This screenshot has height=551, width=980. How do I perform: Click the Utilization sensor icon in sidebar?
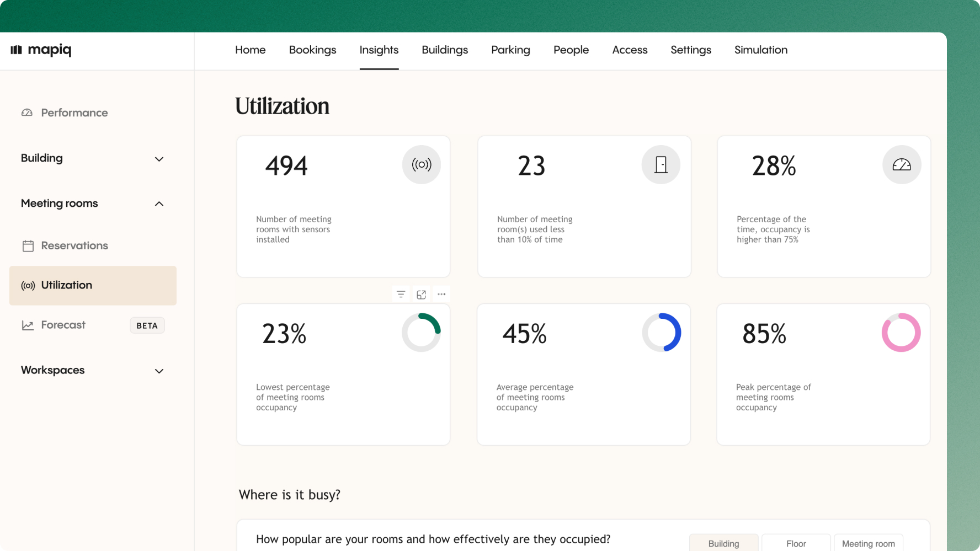(x=28, y=286)
